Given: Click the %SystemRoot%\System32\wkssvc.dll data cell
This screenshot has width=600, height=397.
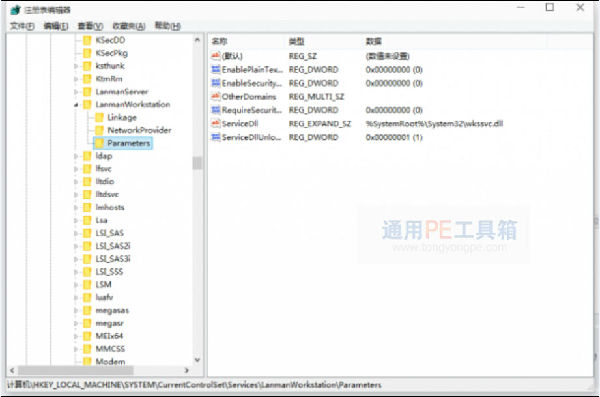Looking at the screenshot, I should pyautogui.click(x=434, y=124).
